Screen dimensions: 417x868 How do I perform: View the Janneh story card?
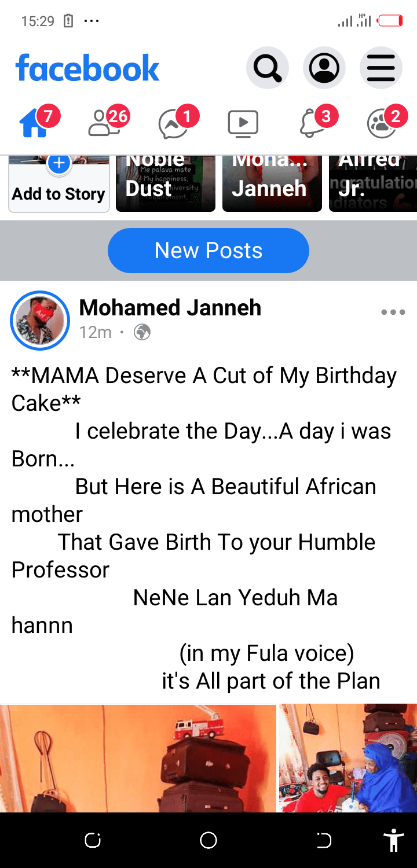click(272, 184)
